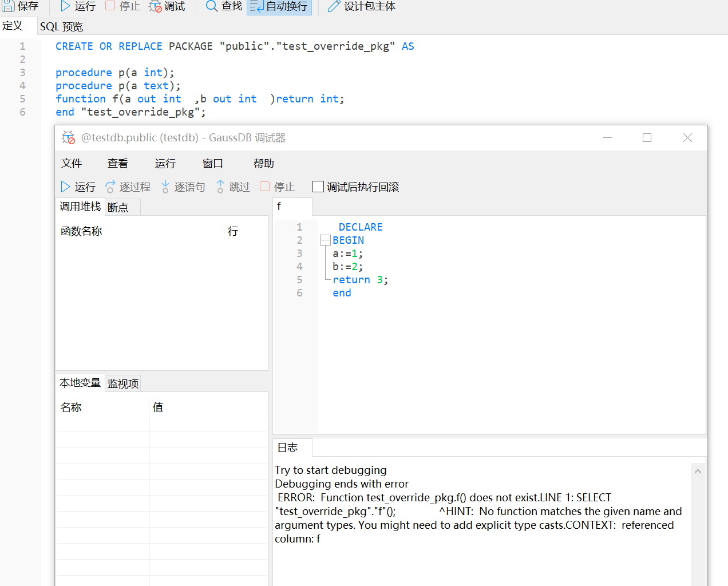Click the Run button in top toolbar
728x586 pixels.
click(78, 6)
